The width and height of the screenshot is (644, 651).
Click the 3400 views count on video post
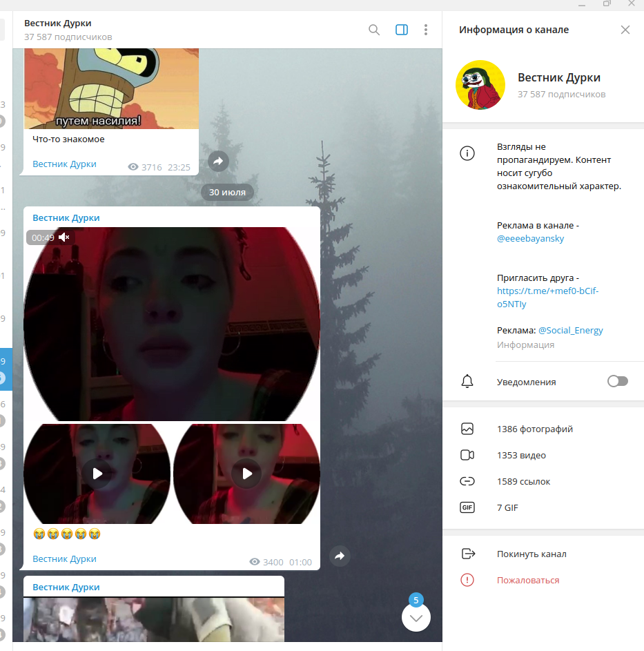(273, 562)
